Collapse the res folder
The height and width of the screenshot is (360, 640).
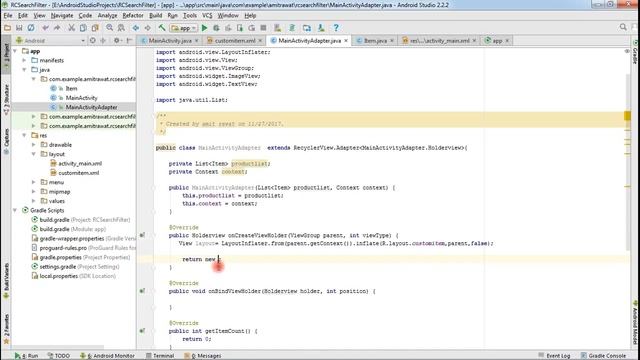pos(24,135)
